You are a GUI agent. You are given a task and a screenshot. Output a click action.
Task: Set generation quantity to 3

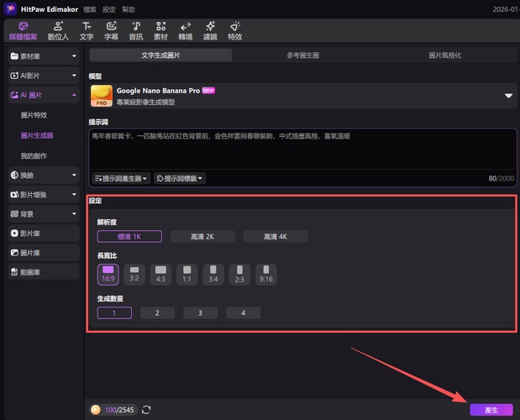click(200, 313)
